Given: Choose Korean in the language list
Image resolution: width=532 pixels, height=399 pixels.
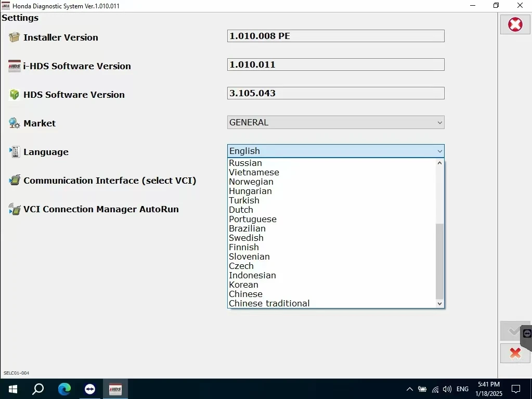Looking at the screenshot, I should (243, 285).
